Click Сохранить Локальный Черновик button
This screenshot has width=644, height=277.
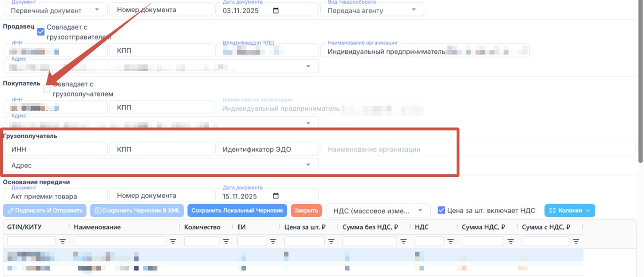pos(237,211)
